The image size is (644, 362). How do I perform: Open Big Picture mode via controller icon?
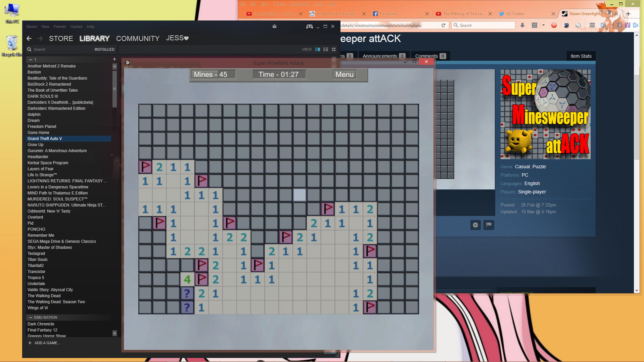pos(309,26)
